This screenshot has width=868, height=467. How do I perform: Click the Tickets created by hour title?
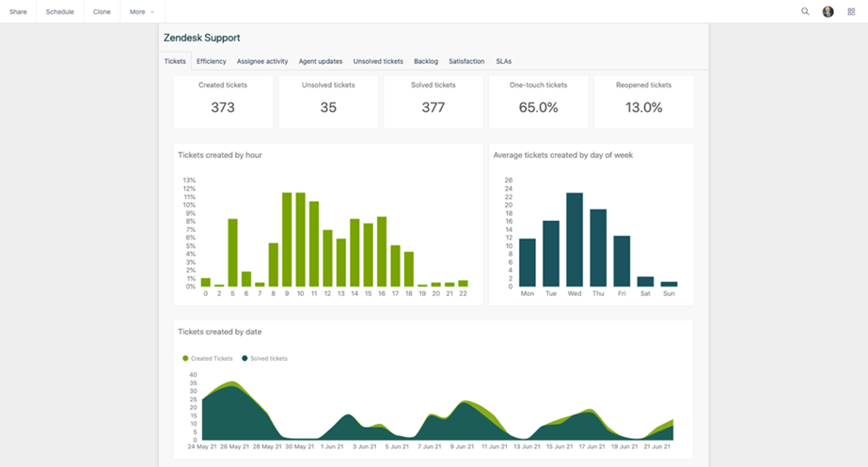(220, 155)
